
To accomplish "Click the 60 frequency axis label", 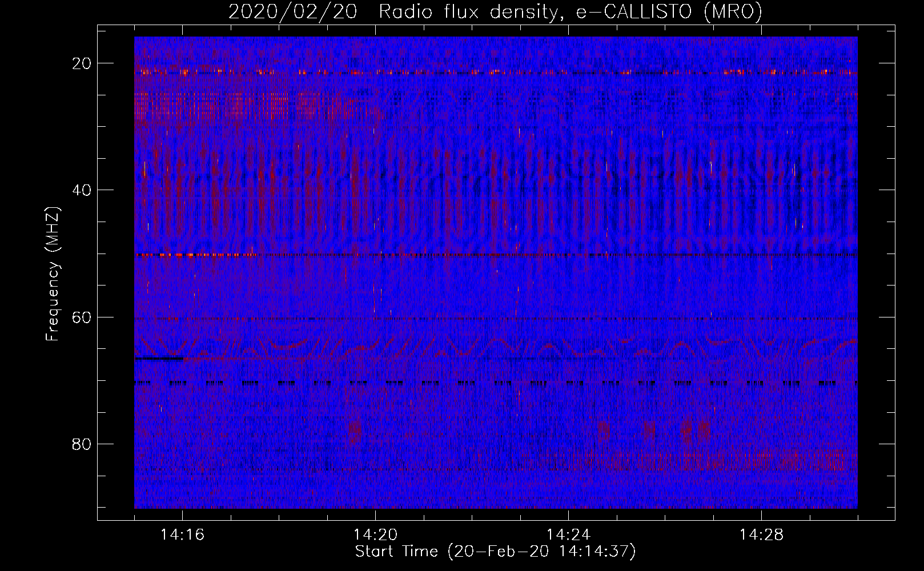I will (82, 317).
